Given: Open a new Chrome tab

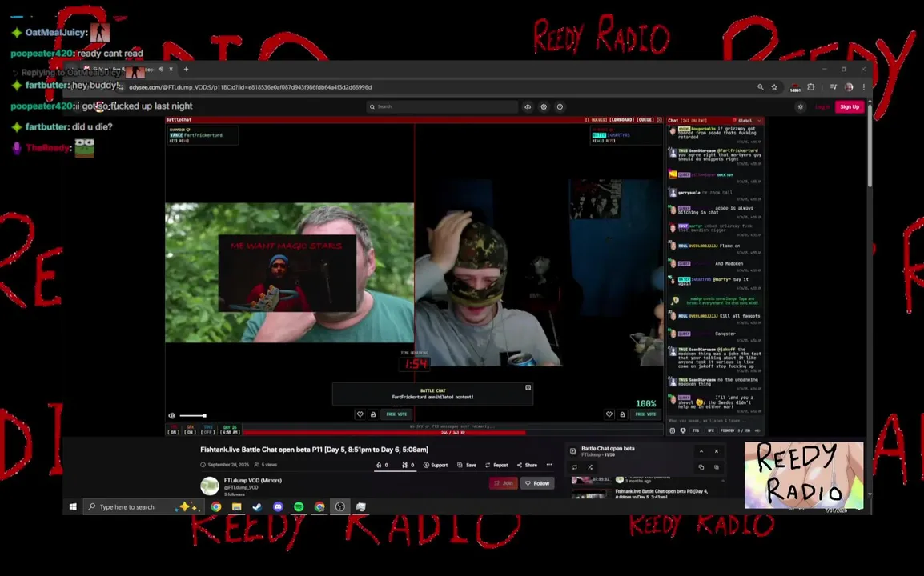Looking at the screenshot, I should click(x=187, y=69).
